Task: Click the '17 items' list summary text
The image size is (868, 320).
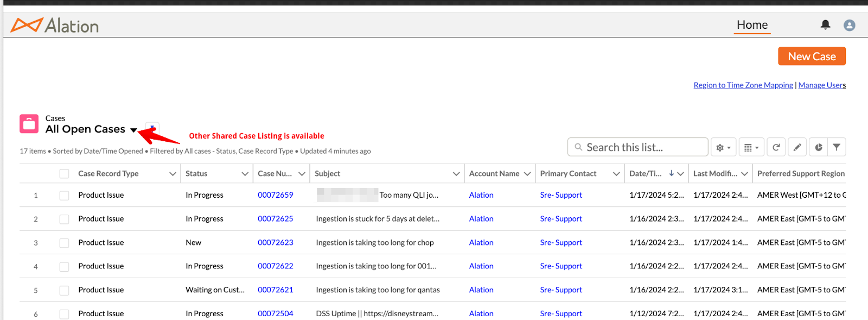Action: [x=33, y=151]
